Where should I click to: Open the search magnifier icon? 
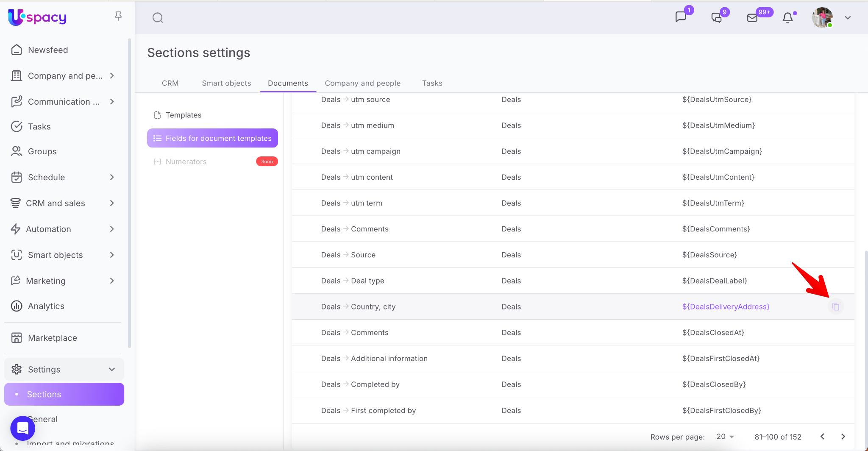(x=158, y=18)
